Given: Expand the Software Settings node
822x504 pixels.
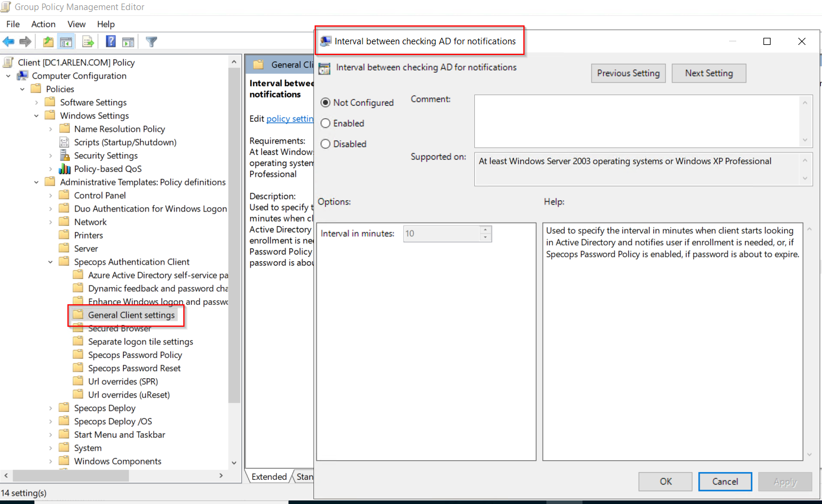Looking at the screenshot, I should click(37, 102).
